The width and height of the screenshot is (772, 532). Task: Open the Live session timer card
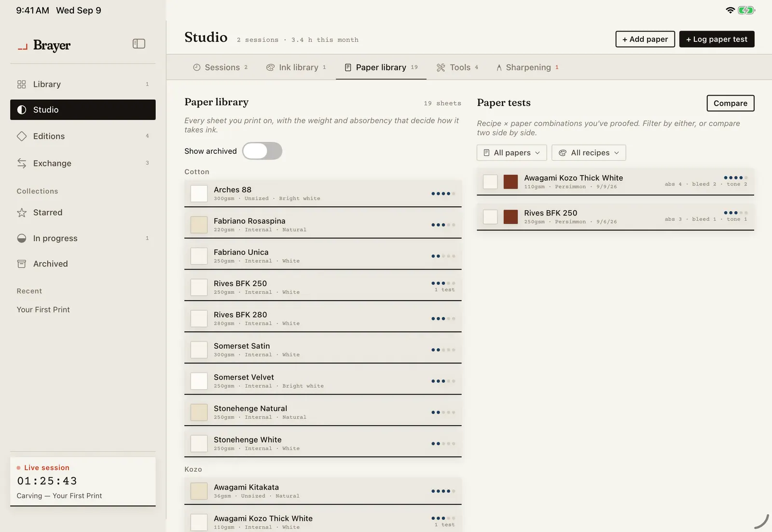point(83,481)
